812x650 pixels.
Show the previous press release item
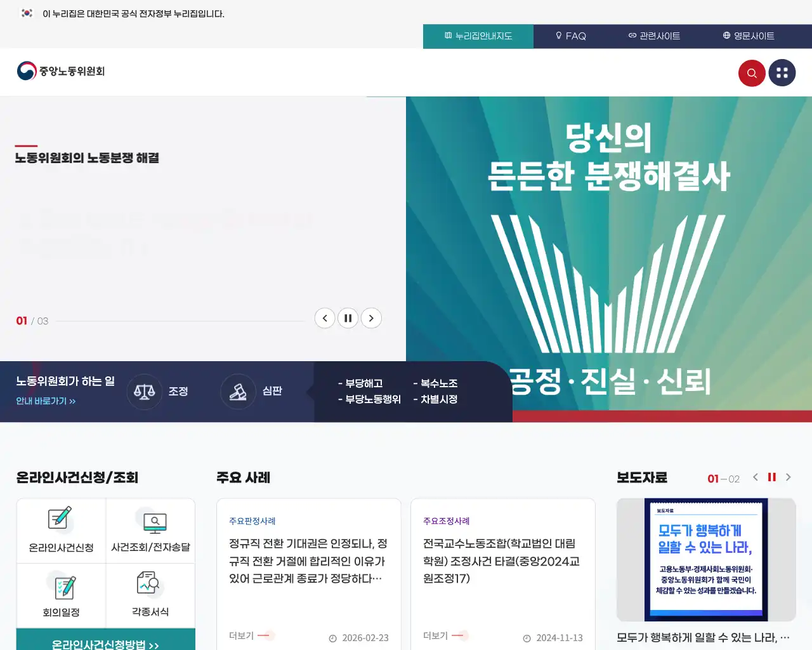point(755,477)
